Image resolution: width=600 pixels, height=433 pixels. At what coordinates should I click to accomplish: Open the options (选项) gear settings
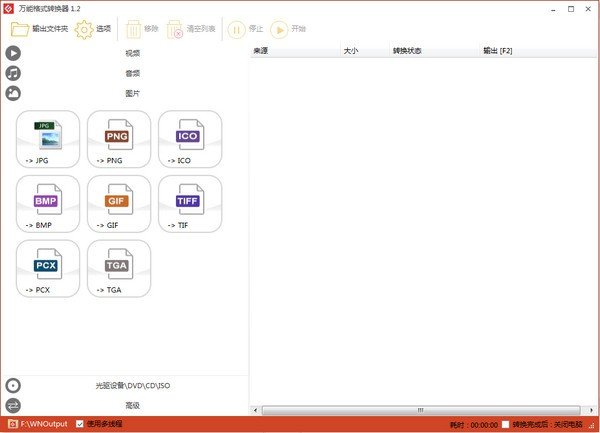[x=93, y=28]
